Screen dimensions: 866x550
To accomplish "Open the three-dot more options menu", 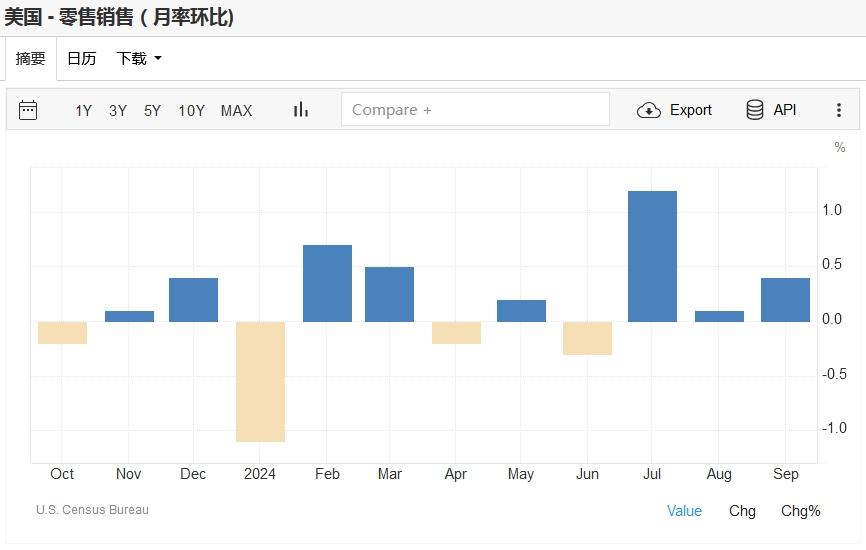I will coord(839,110).
